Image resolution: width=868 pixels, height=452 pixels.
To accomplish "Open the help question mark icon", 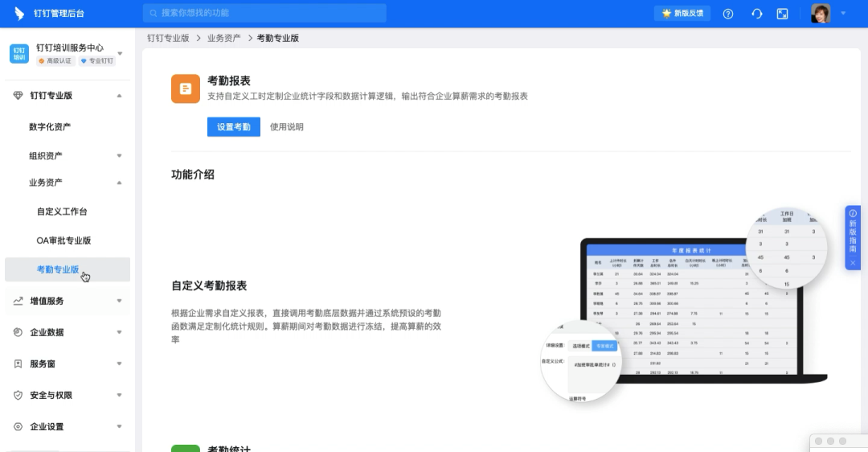I will click(728, 14).
